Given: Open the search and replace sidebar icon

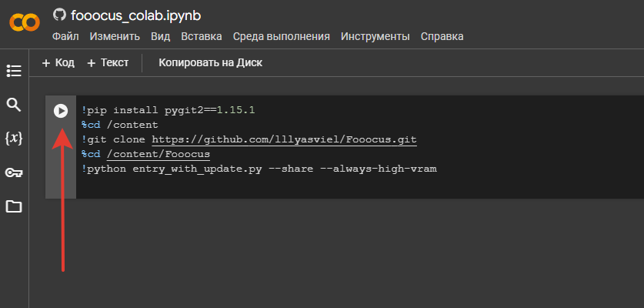Looking at the screenshot, I should (x=14, y=105).
